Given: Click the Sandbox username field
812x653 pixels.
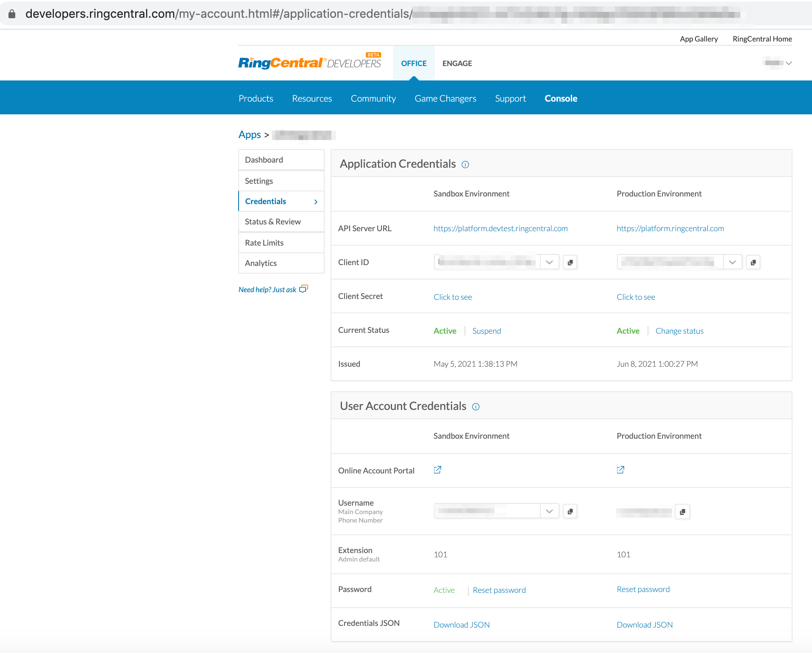Looking at the screenshot, I should [487, 511].
